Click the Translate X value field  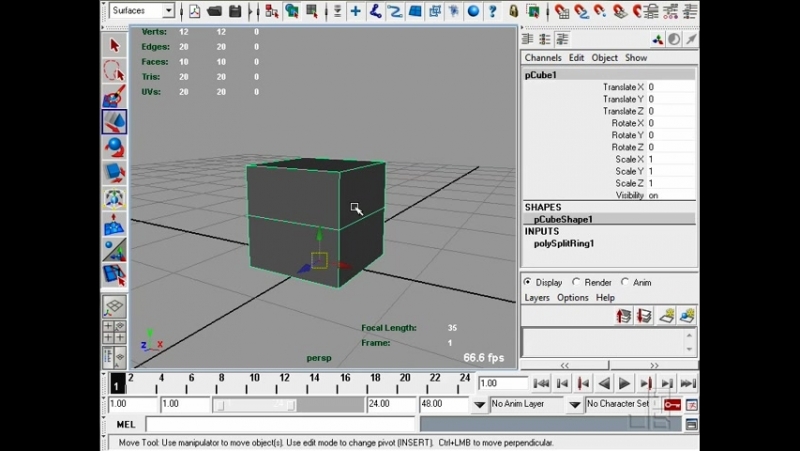tap(671, 87)
